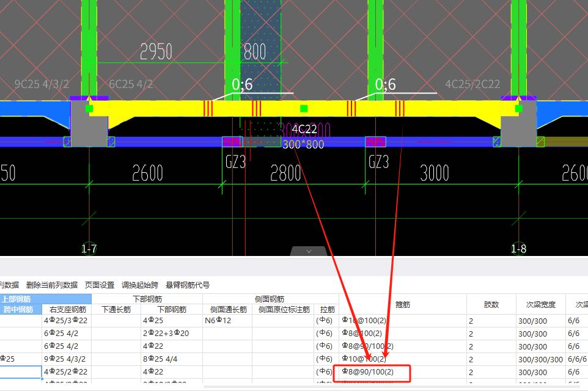Click the 右支座钢筋 column header
The width and height of the screenshot is (588, 391).
click(x=68, y=309)
